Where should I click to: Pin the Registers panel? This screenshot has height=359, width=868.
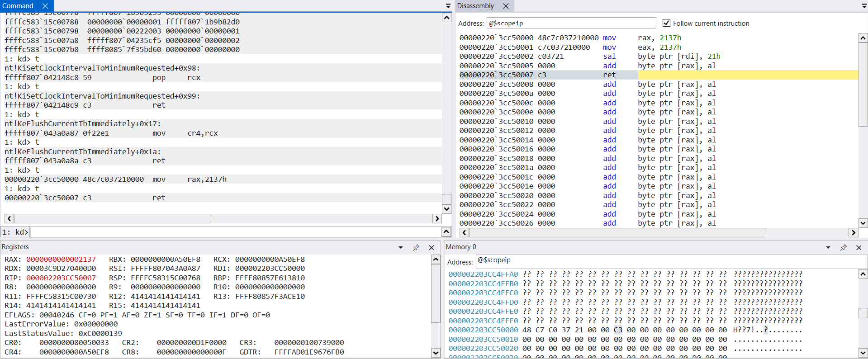[416, 247]
